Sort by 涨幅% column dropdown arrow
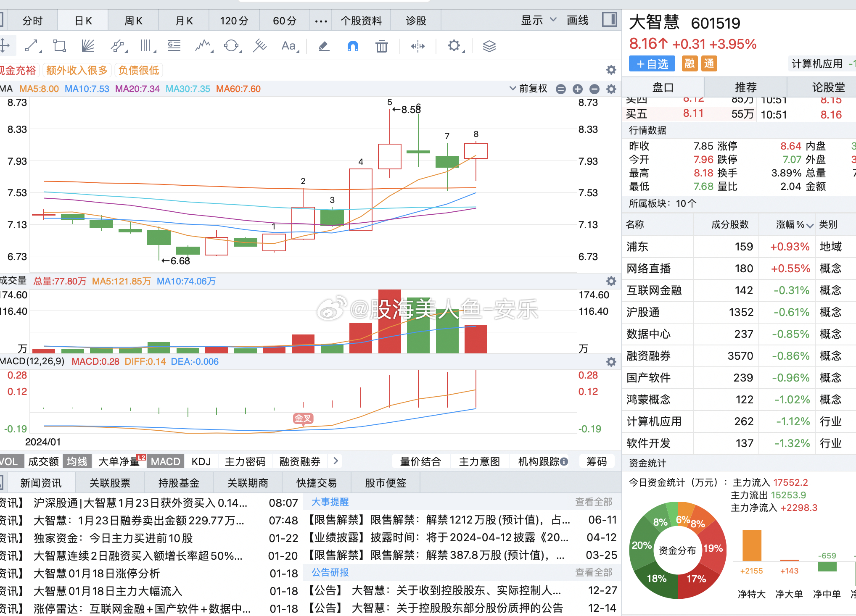The height and width of the screenshot is (616, 856). (810, 226)
